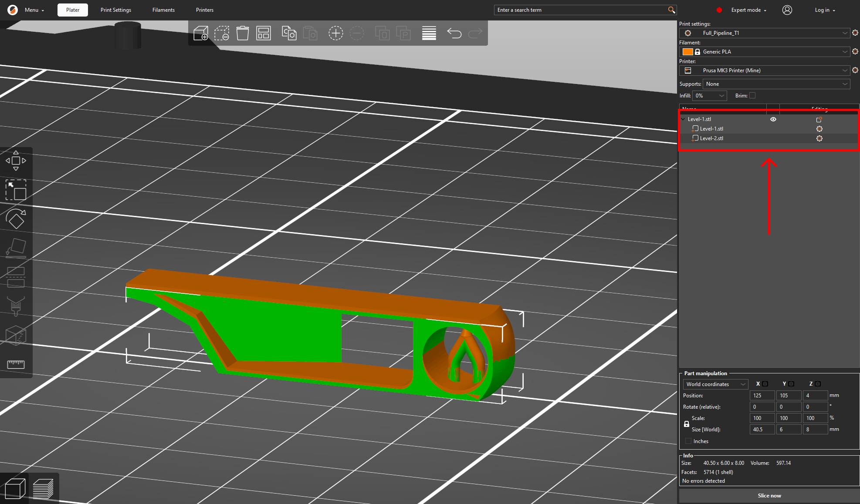Select the Rotate tool in left toolbar
The height and width of the screenshot is (504, 860).
click(x=16, y=219)
